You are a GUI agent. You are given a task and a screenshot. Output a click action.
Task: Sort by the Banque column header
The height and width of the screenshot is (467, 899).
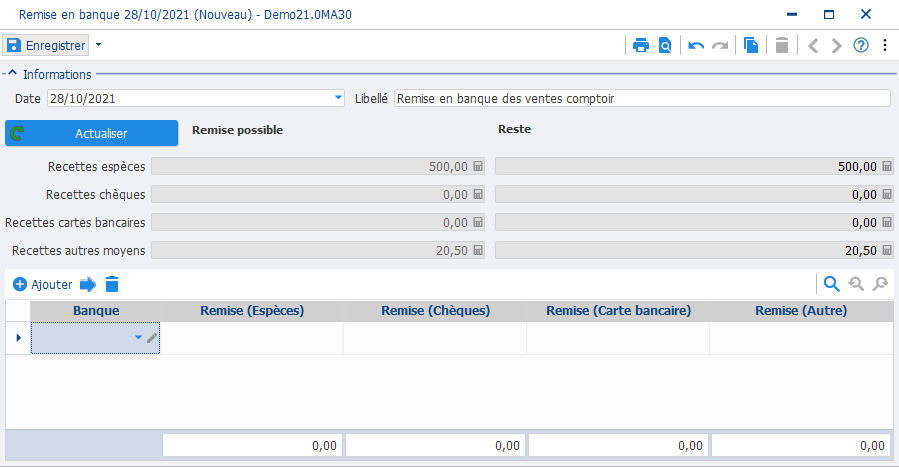[x=96, y=311]
